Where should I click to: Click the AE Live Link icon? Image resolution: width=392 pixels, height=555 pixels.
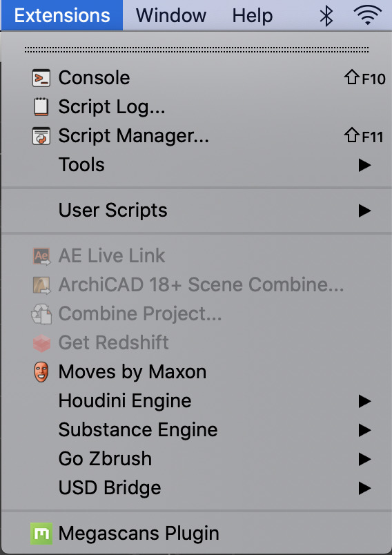(41, 256)
